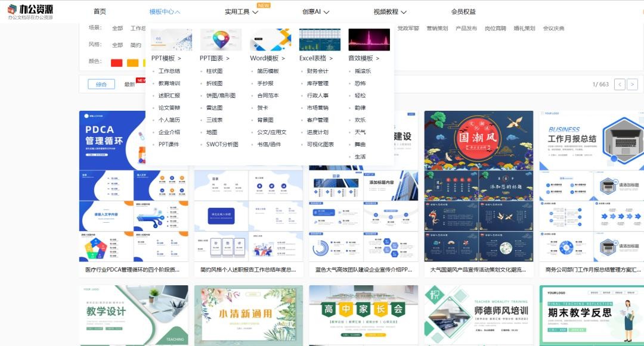Select the 婚礼策划 scene filter

click(x=524, y=28)
